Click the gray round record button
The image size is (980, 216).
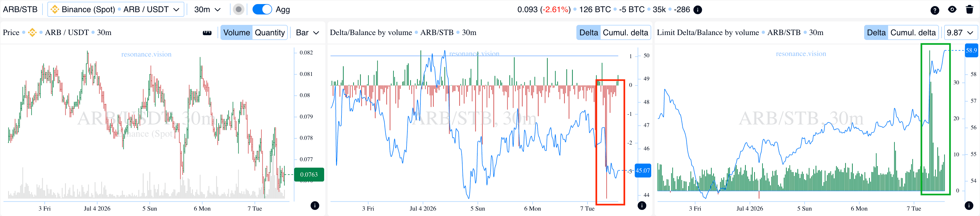239,10
